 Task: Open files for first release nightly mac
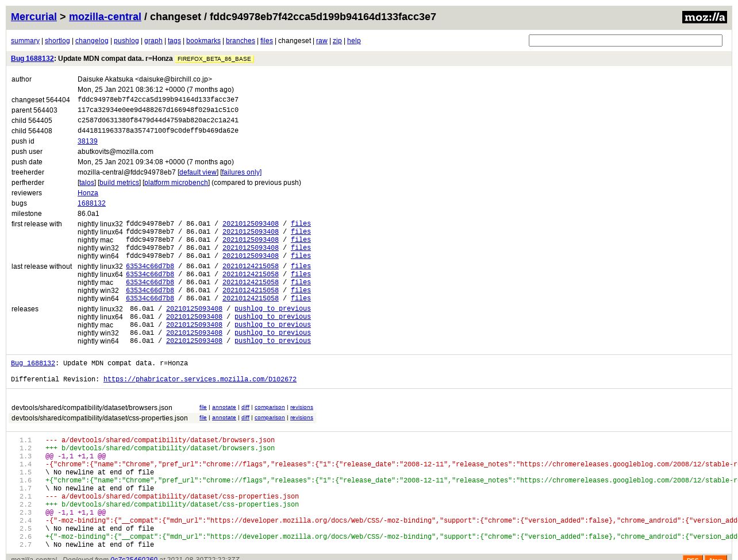[301, 240]
